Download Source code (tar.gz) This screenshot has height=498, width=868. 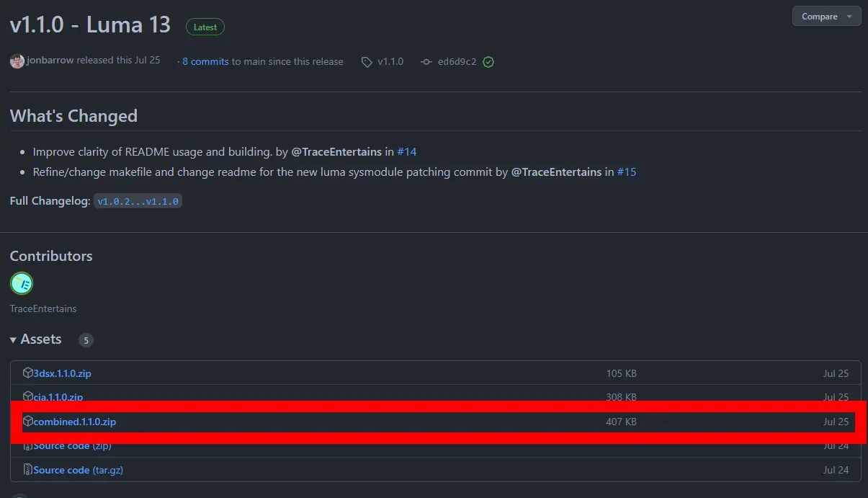[79, 470]
